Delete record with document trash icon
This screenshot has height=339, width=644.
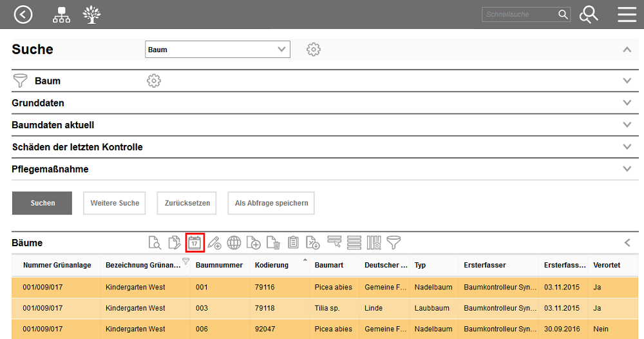pos(273,242)
